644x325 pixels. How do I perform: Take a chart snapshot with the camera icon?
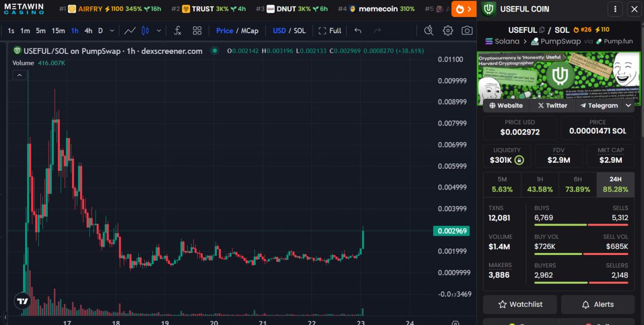[467, 31]
